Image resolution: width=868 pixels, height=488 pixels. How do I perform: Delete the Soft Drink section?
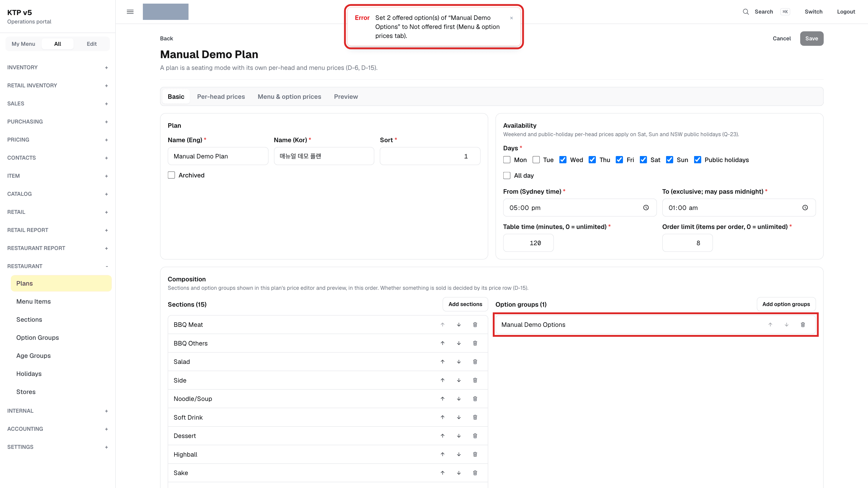point(475,417)
